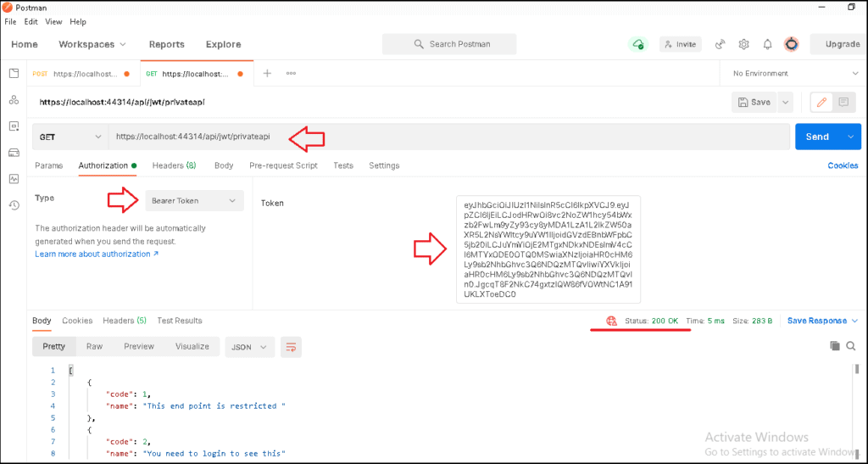Open the settings gear icon in header
868x464 pixels.
(743, 44)
